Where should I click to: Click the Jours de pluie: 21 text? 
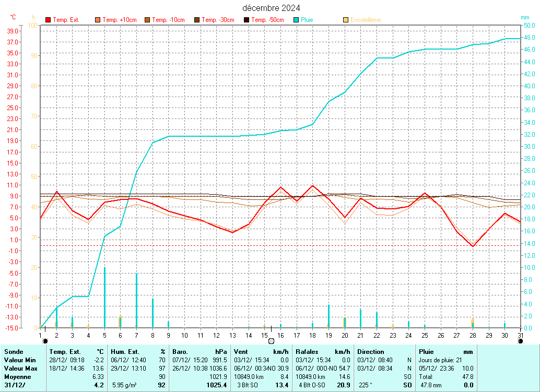coord(440,360)
